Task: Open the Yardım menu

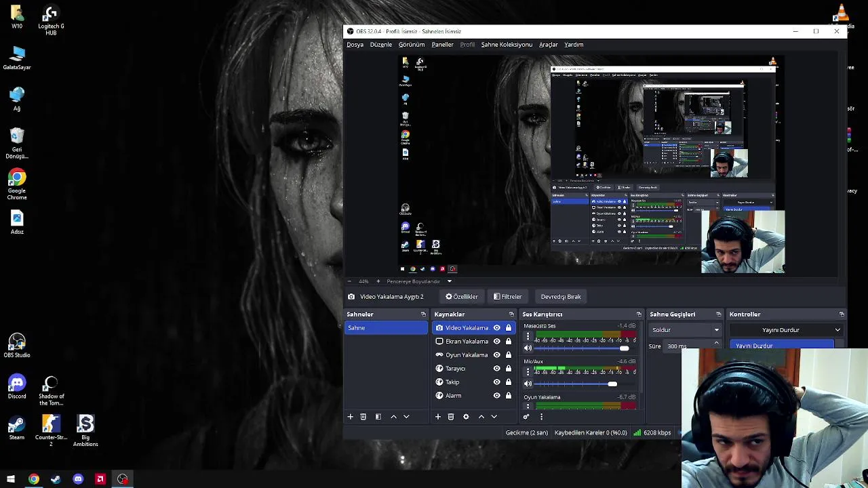Action: pyautogui.click(x=573, y=45)
